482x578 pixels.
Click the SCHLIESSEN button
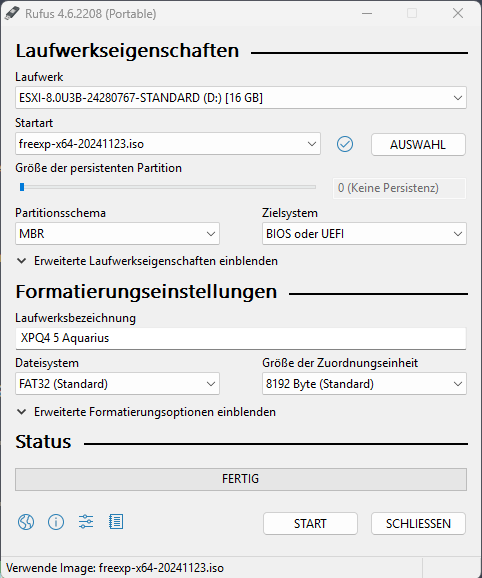pyautogui.click(x=418, y=523)
